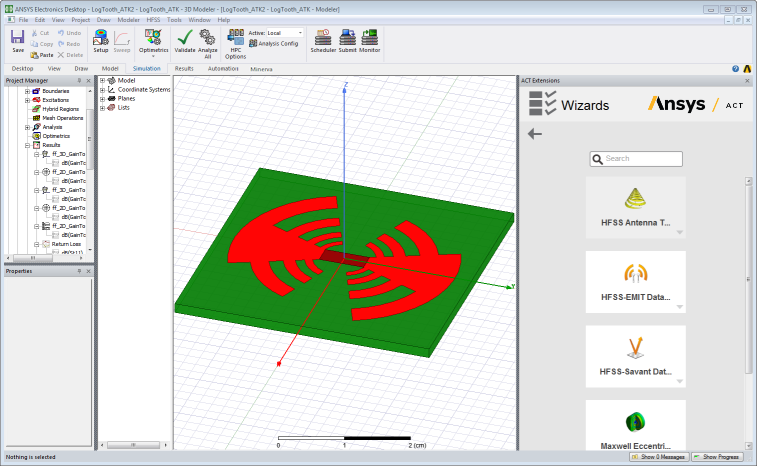Open HPC Options
Screen dimensions: 757x466
tap(235, 42)
